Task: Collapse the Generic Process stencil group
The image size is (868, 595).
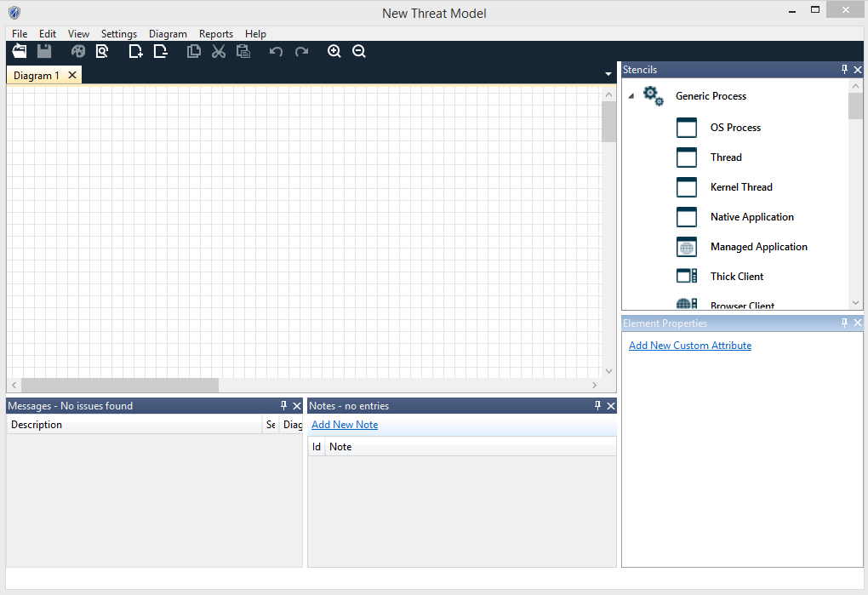Action: [631, 96]
